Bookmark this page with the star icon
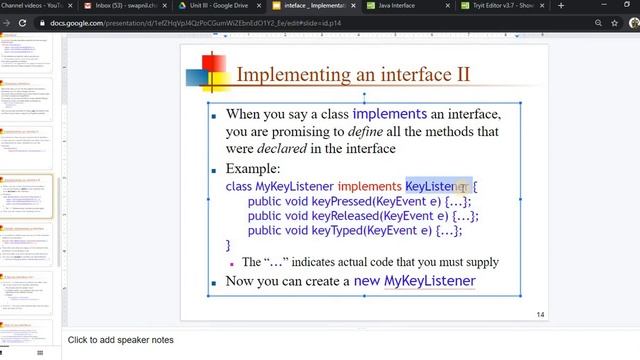 pyautogui.click(x=615, y=23)
